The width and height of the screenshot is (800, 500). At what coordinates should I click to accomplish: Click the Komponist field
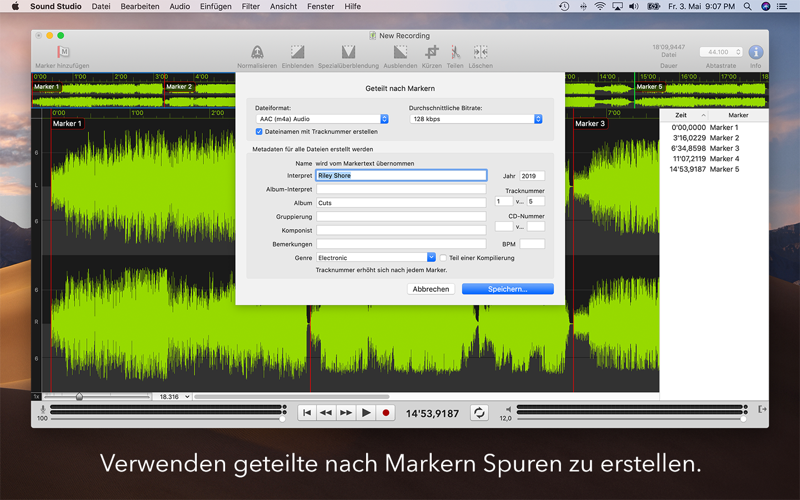point(401,230)
